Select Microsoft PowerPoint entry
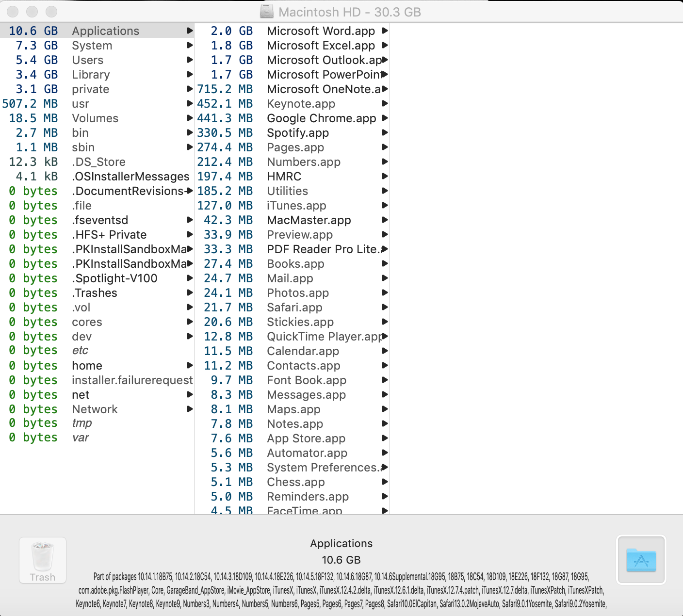Image resolution: width=683 pixels, height=616 pixels. [293, 75]
